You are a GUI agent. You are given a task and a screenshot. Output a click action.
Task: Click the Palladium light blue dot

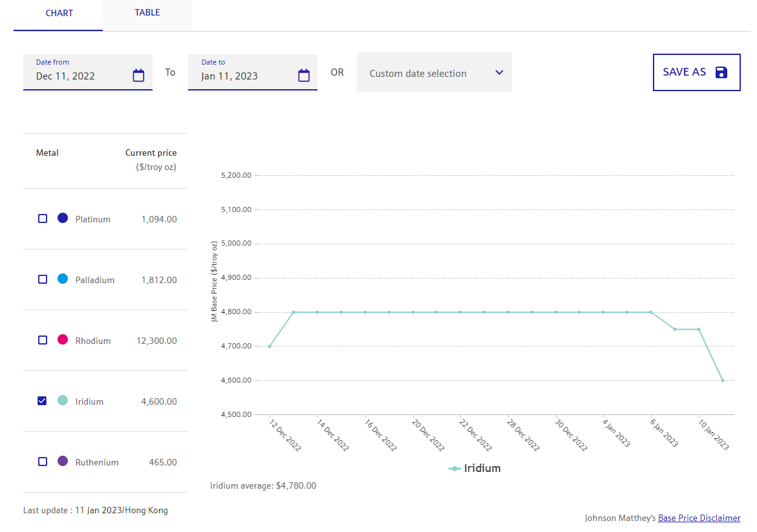(63, 279)
